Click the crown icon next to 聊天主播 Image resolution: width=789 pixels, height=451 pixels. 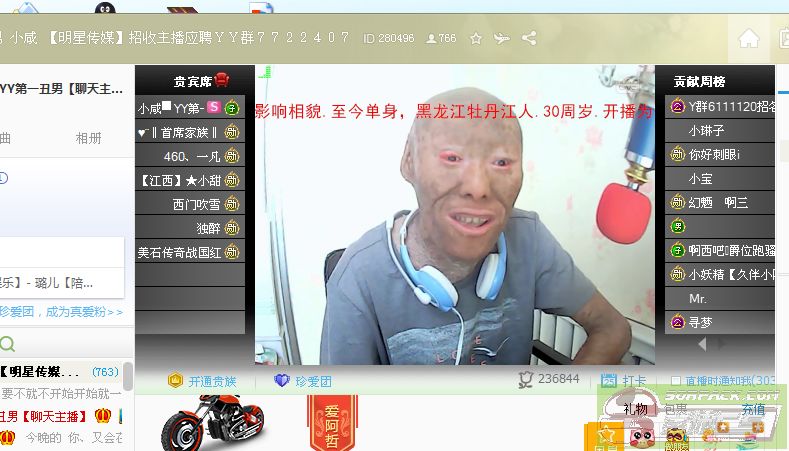point(103,416)
